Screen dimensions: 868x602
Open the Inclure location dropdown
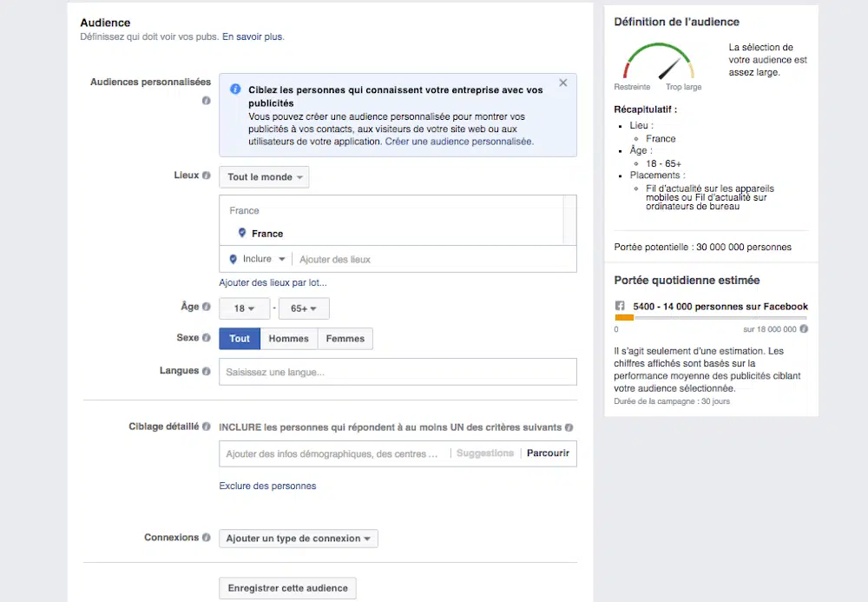coord(257,259)
